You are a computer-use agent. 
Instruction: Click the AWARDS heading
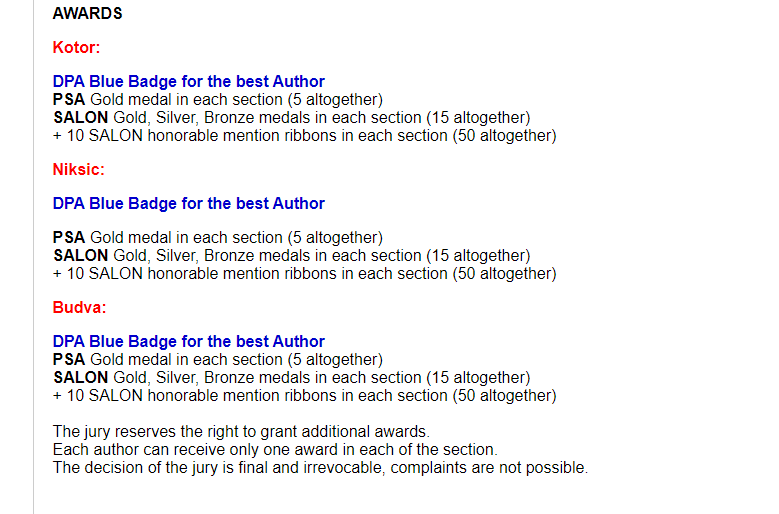click(87, 14)
